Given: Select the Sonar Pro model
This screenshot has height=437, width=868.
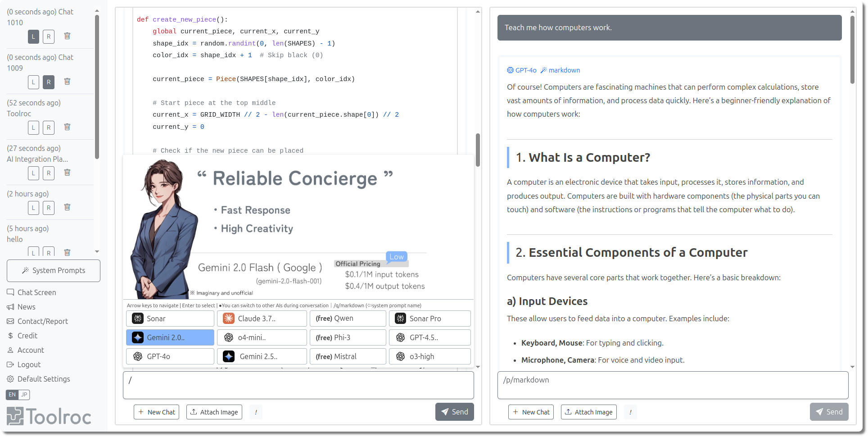Looking at the screenshot, I should (430, 319).
